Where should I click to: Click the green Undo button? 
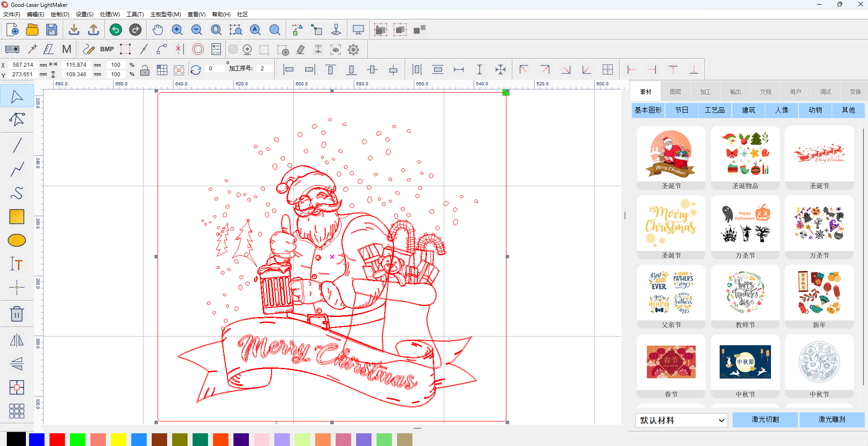click(116, 30)
